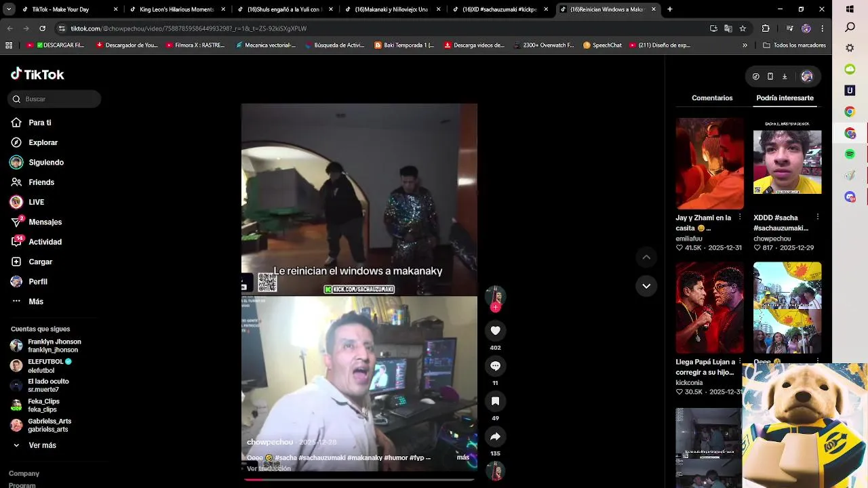Image resolution: width=868 pixels, height=488 pixels.
Task: Open options for Jay y Zhami video
Action: tap(740, 218)
